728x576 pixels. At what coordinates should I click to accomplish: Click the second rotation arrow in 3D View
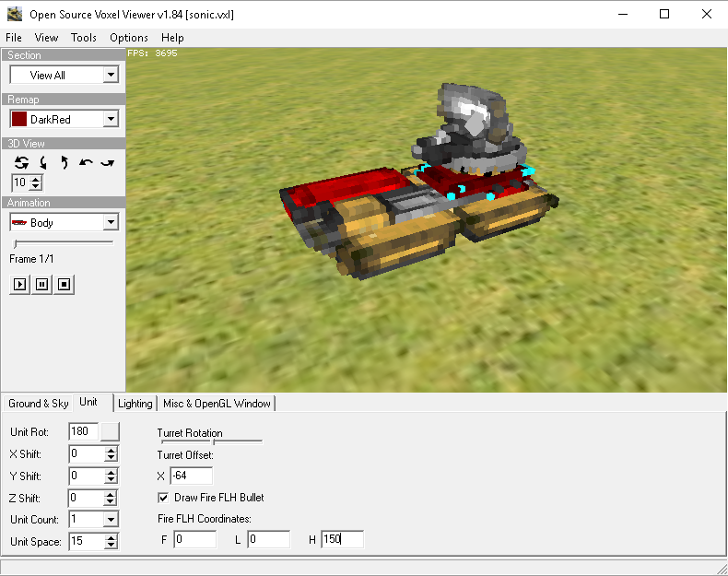(x=42, y=162)
